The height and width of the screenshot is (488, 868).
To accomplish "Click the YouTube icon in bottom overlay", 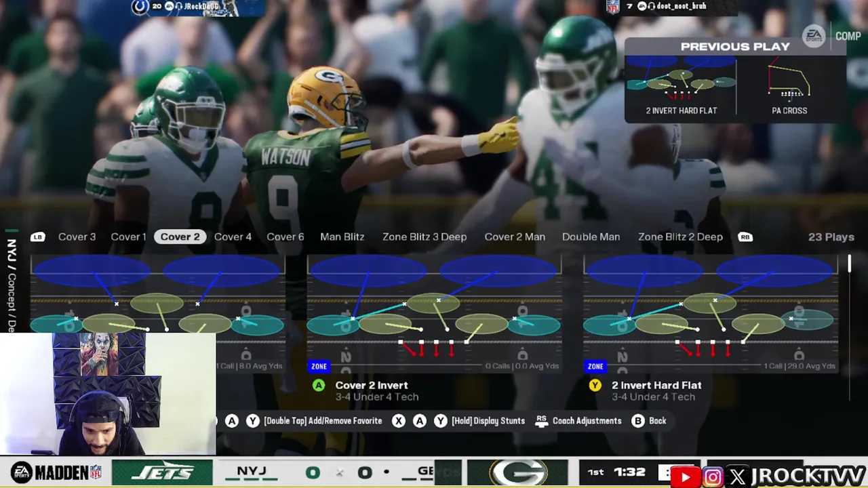I will (686, 477).
